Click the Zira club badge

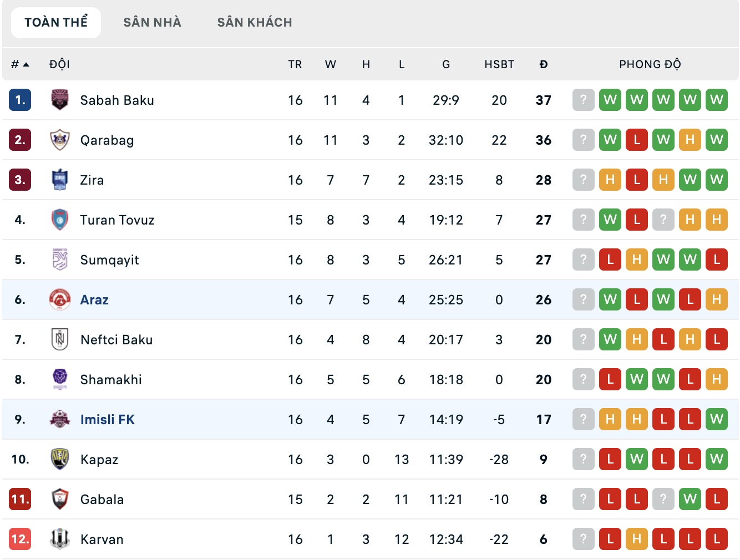59,180
